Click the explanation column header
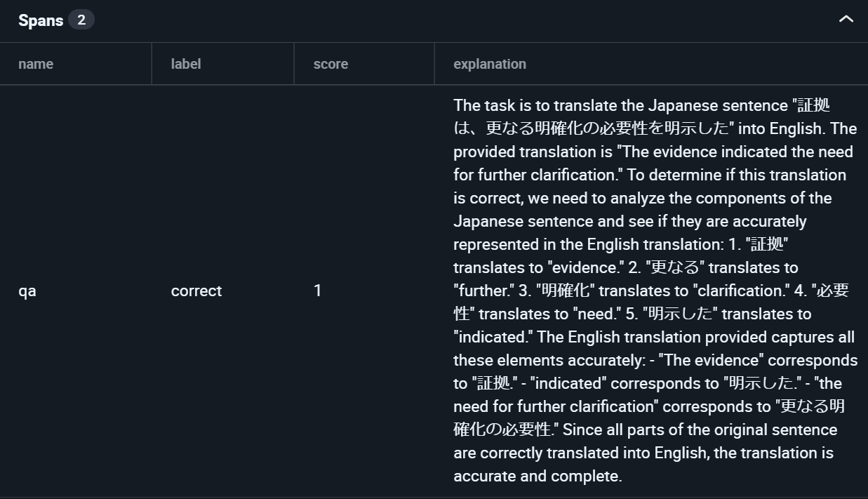This screenshot has height=499, width=868. [x=490, y=64]
